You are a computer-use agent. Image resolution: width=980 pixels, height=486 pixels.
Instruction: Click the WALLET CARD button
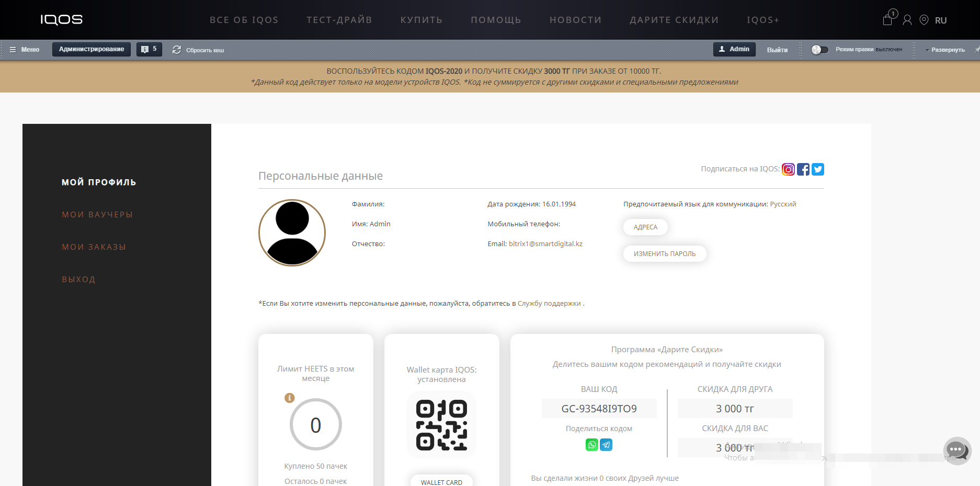(441, 482)
